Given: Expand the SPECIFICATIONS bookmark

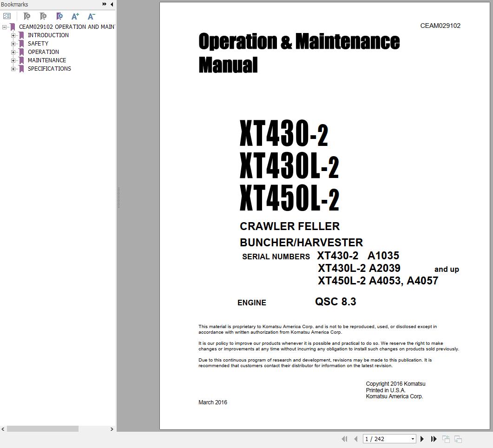Looking at the screenshot, I should tap(13, 69).
